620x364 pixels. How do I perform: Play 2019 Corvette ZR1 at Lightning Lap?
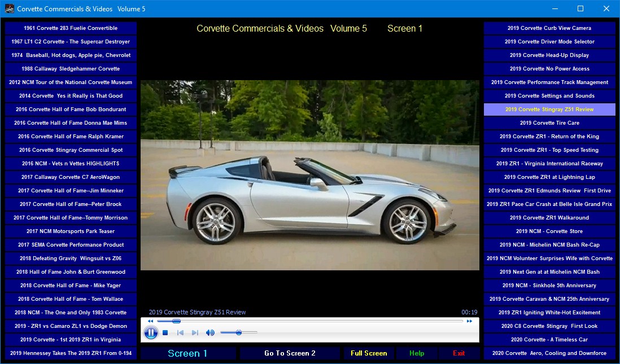pos(549,177)
